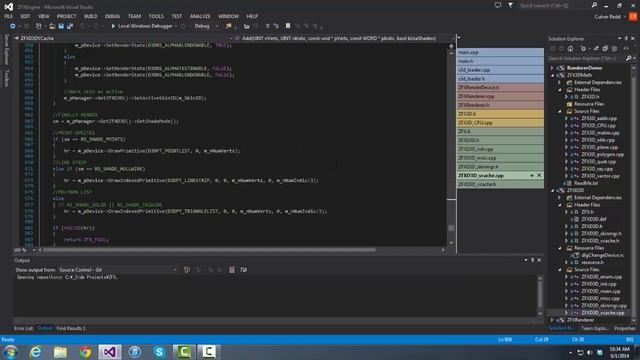Image resolution: width=640 pixels, height=360 pixels.
Task: Select ZFXD3D.def in Solution Explorer
Action: click(594, 219)
